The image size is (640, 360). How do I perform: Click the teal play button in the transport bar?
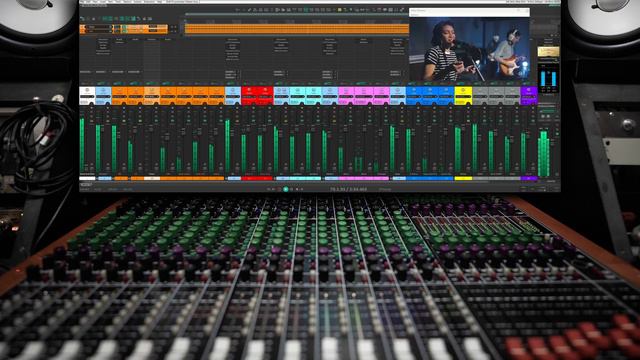coord(286,189)
